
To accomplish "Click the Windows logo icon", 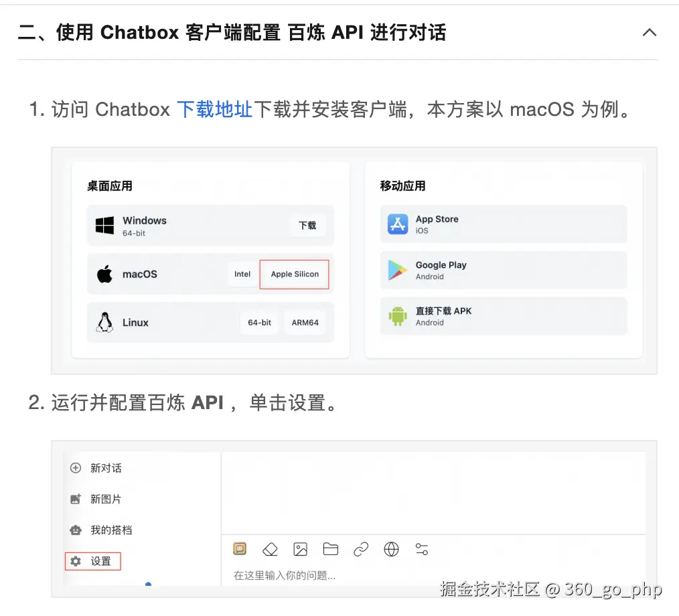I will 104,226.
